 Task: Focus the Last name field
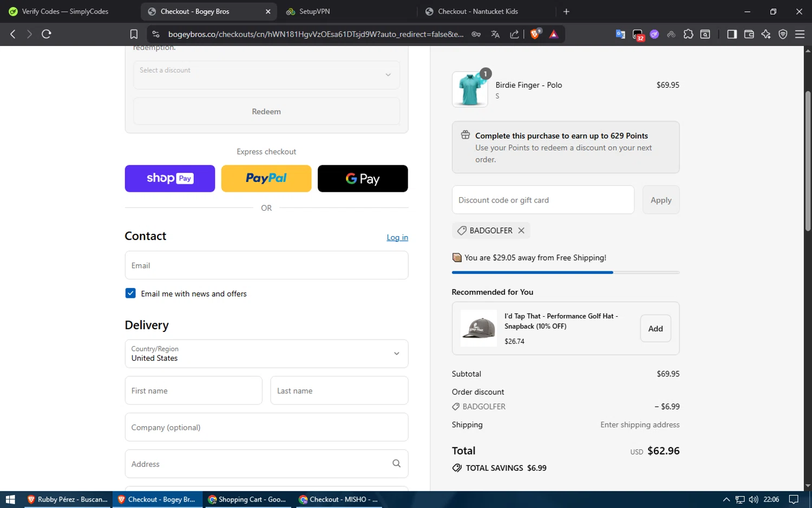click(x=339, y=390)
